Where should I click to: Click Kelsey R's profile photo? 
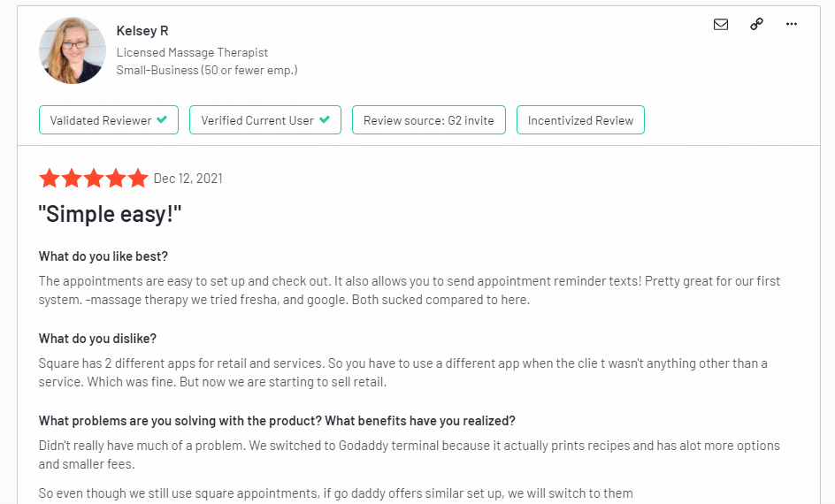coord(72,50)
